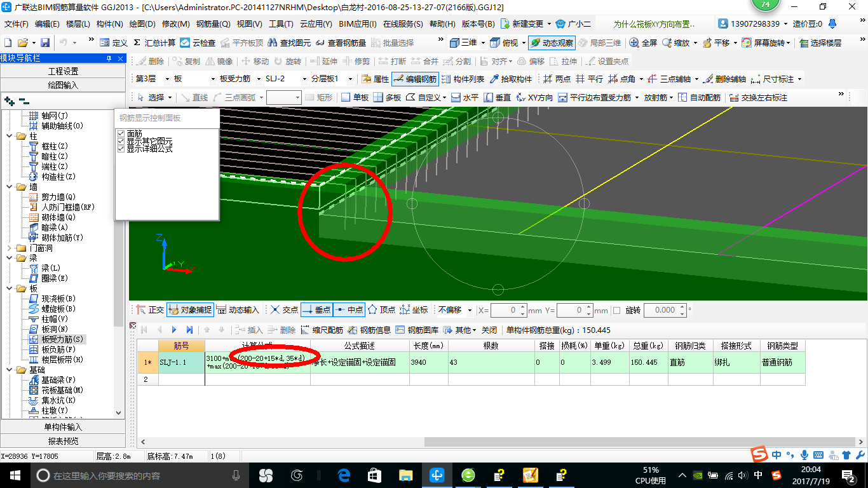This screenshot has height=488, width=868.
Task: Activate 动态观察 orbit tool
Action: tap(551, 43)
